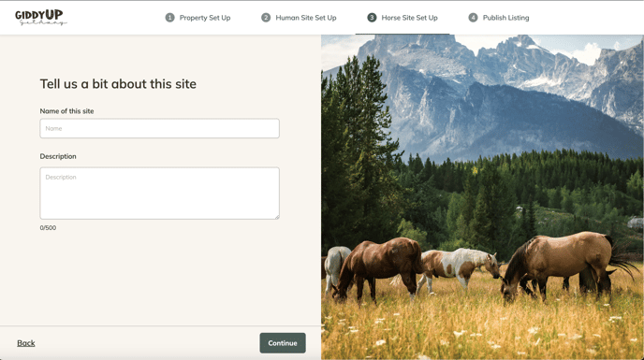Click the grazing horses photo
Screen dimensions: 644x360
tap(483, 197)
